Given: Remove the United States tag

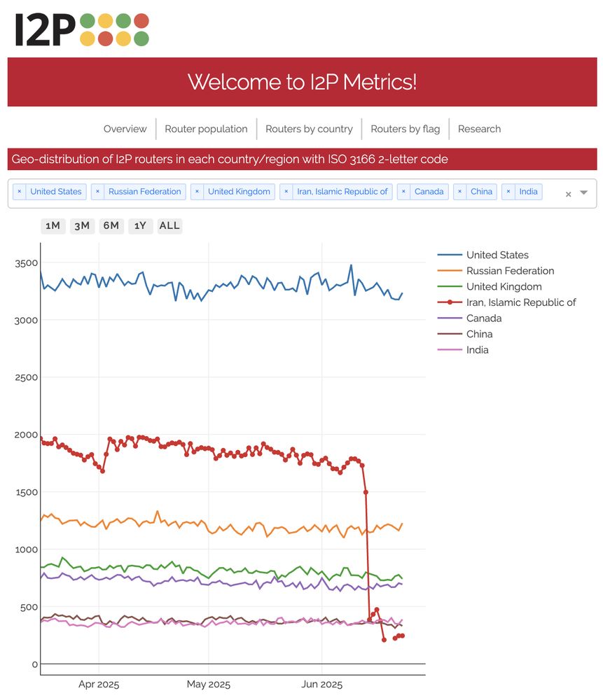Looking at the screenshot, I should 19,192.
